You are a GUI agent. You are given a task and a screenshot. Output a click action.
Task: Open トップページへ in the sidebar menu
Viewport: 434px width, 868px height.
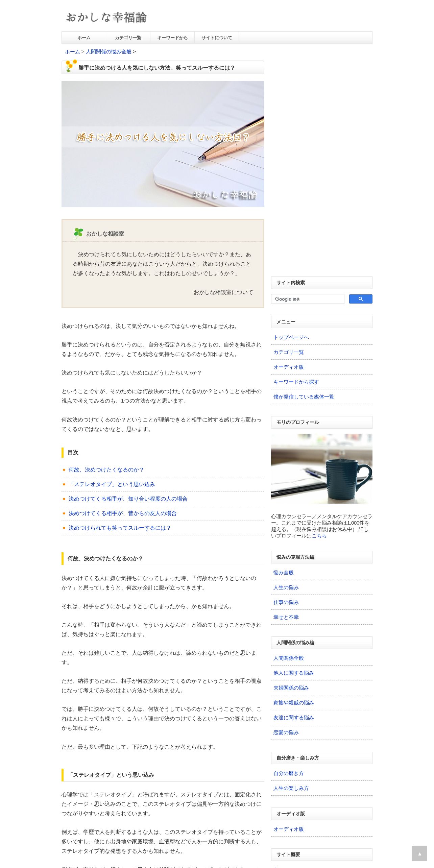click(291, 337)
